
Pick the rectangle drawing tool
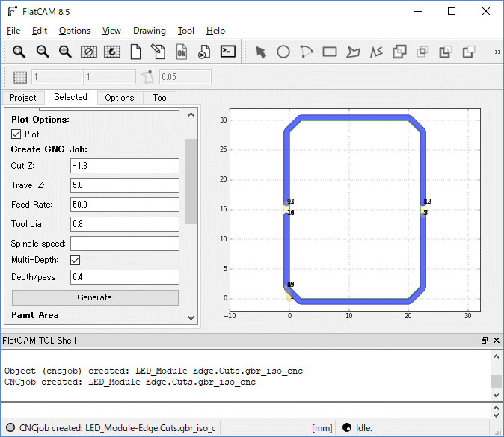(330, 52)
